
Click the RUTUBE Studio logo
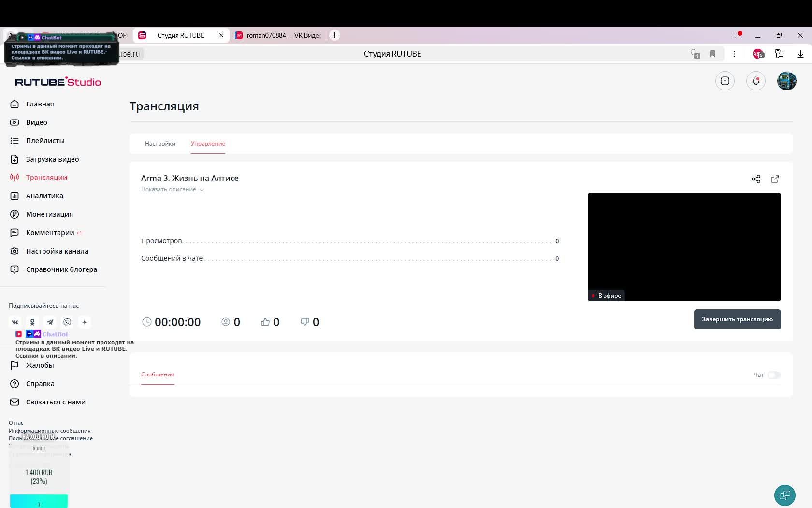click(58, 82)
